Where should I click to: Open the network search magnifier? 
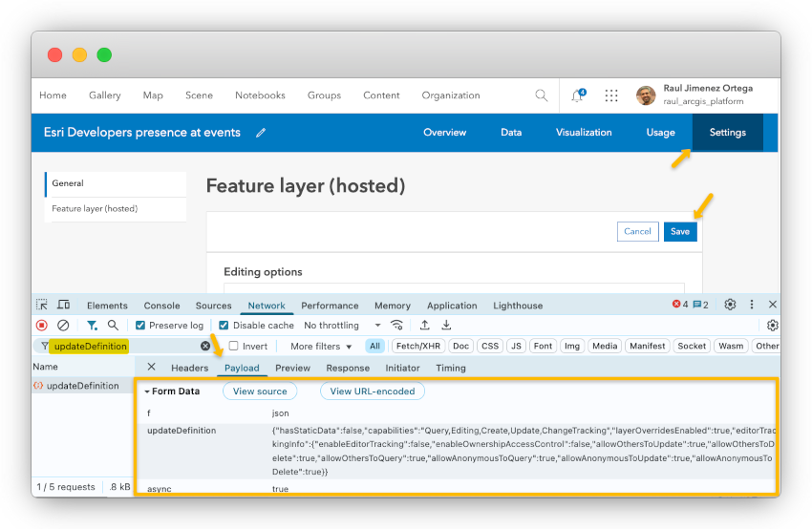[113, 325]
